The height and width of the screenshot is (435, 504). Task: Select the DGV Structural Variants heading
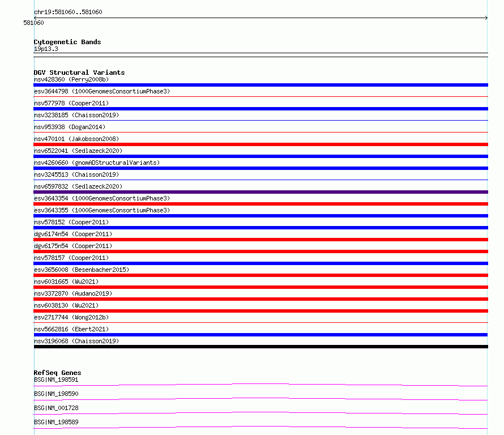(79, 72)
